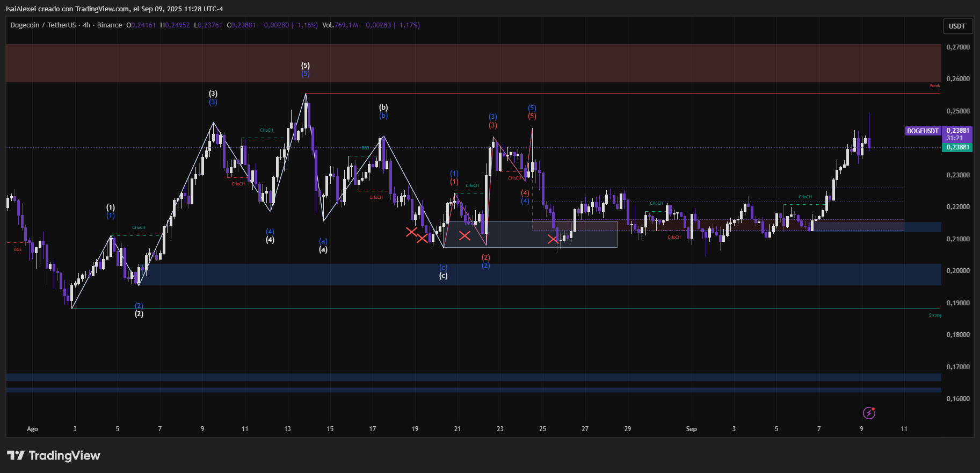Select the red supply zone at the chart top
The width and height of the screenshot is (980, 473).
tap(473, 63)
